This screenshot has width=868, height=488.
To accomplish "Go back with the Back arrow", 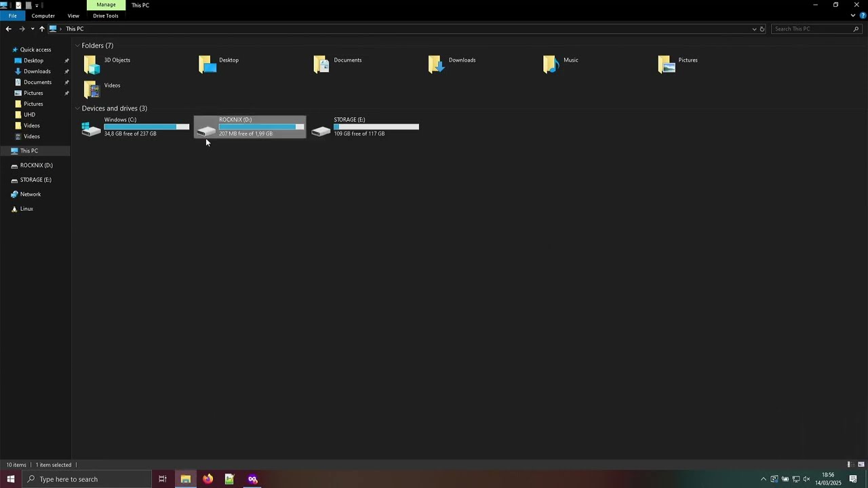I will [x=8, y=29].
